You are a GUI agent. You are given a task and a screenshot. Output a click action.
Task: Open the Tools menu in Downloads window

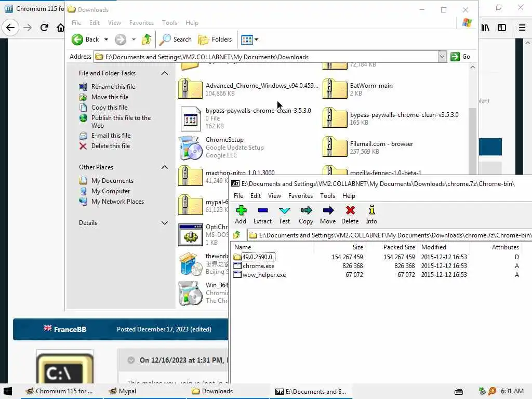(170, 23)
